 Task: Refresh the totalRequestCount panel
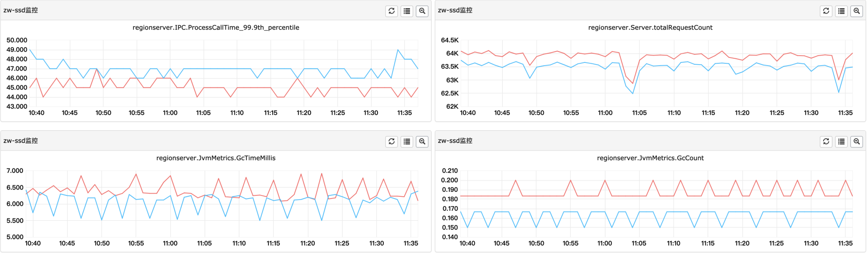click(x=826, y=11)
